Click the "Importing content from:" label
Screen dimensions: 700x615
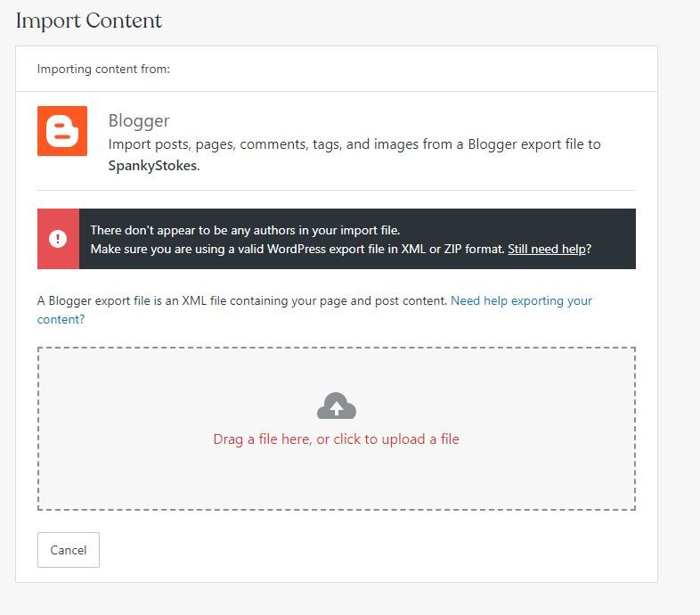point(103,69)
